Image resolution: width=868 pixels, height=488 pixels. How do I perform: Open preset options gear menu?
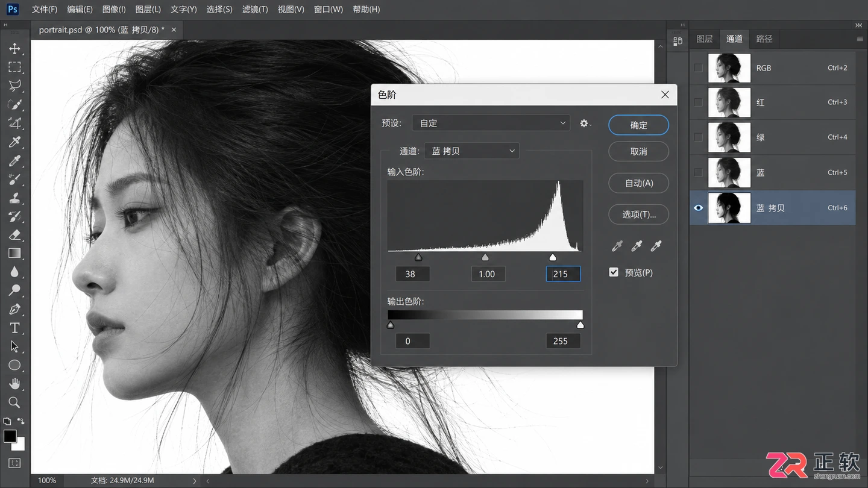(x=585, y=123)
